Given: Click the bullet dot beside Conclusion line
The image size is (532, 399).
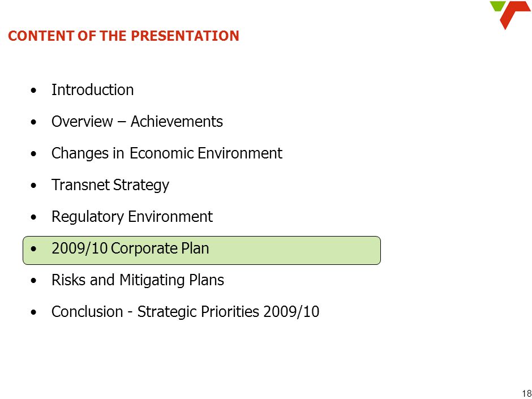Looking at the screenshot, I should (x=33, y=312).
